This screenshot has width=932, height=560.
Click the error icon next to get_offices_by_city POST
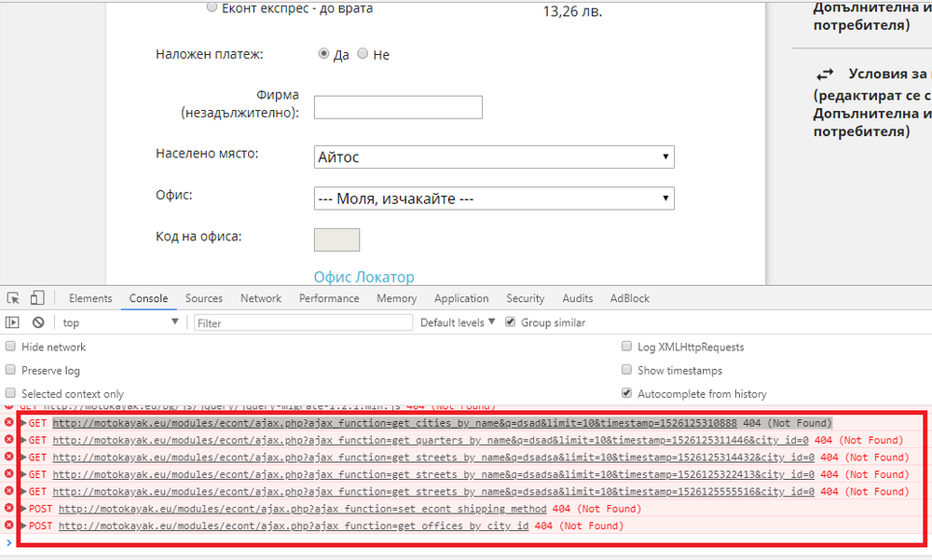pos(8,526)
